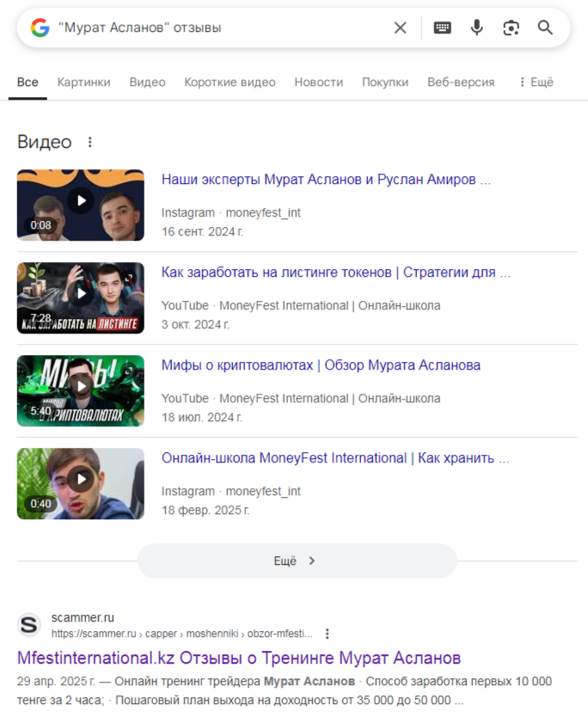Open the Наши эксперты Мурат Асланов video link

click(326, 179)
